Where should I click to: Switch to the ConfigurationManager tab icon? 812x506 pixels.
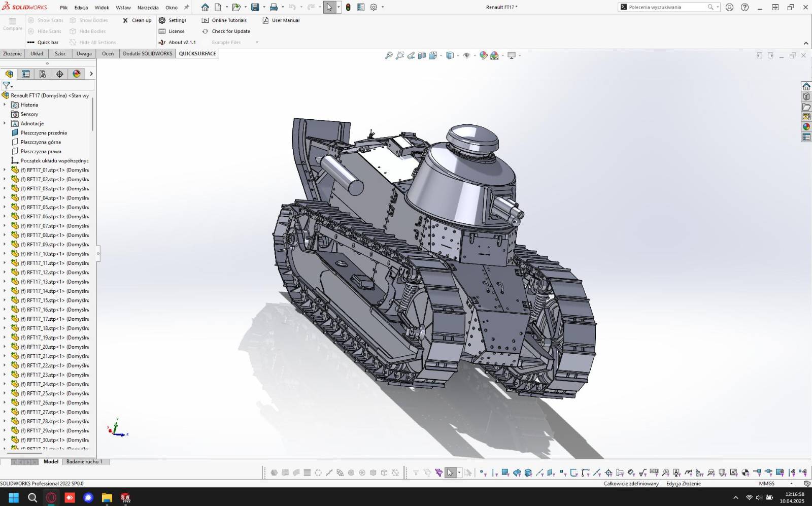[43, 74]
